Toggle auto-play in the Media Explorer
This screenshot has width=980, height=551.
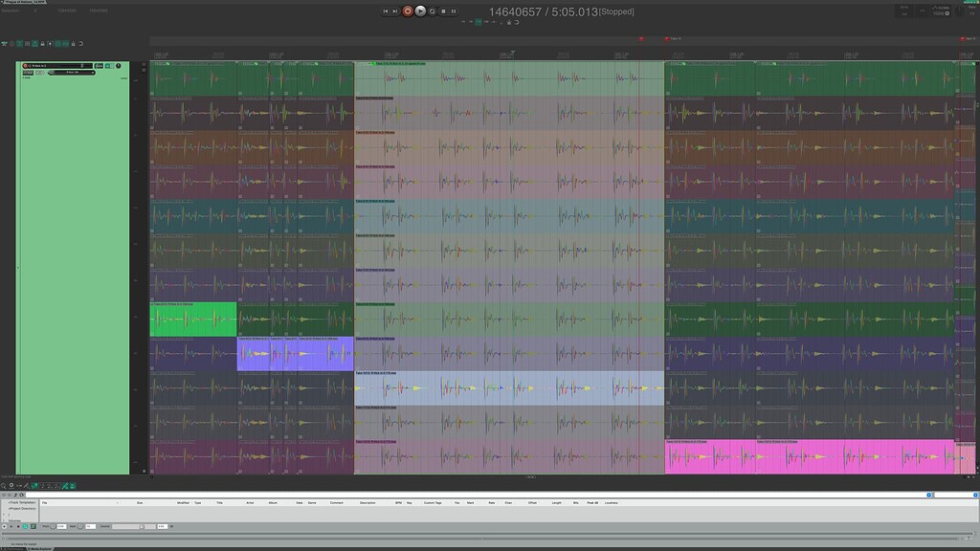tap(25, 526)
